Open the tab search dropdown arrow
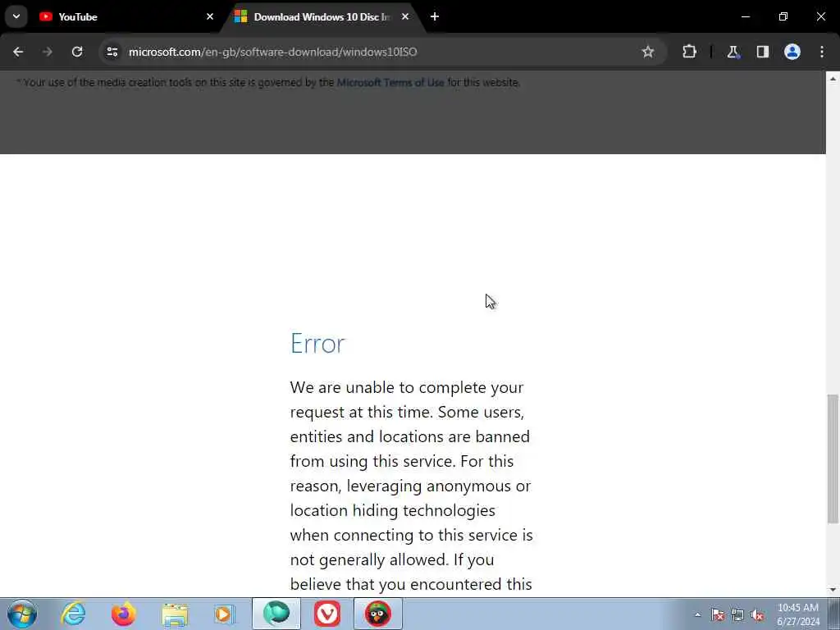The image size is (840, 630). pyautogui.click(x=16, y=16)
